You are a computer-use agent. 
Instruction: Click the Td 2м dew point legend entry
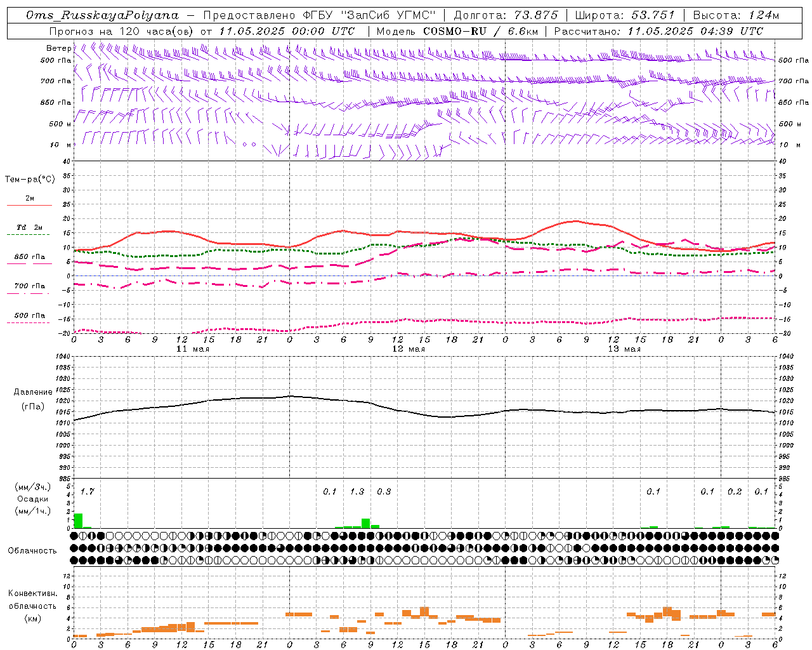(x=29, y=227)
